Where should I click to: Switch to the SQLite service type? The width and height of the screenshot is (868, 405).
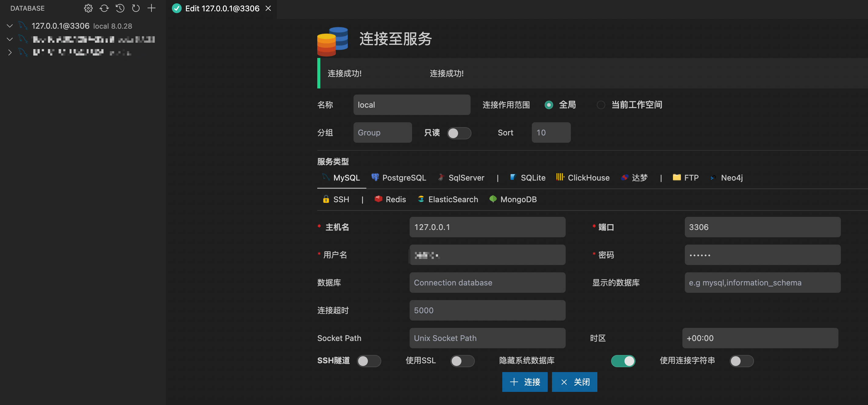point(527,177)
